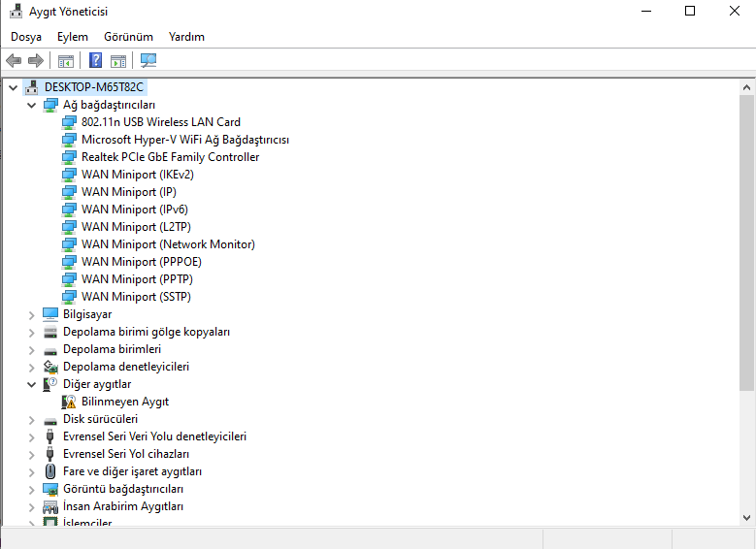The height and width of the screenshot is (549, 756).
Task: Select the Bilinmeyen Aygıt device label
Action: pyautogui.click(x=125, y=402)
